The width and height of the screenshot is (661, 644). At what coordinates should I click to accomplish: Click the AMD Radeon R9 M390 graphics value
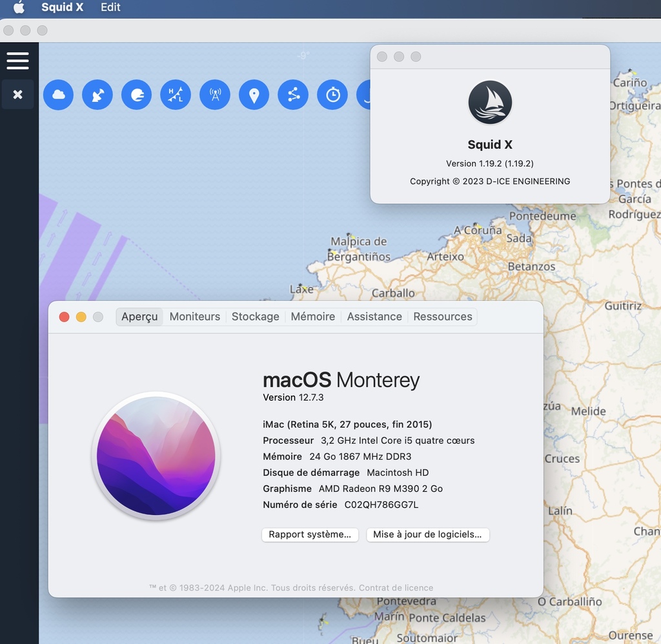pos(381,488)
